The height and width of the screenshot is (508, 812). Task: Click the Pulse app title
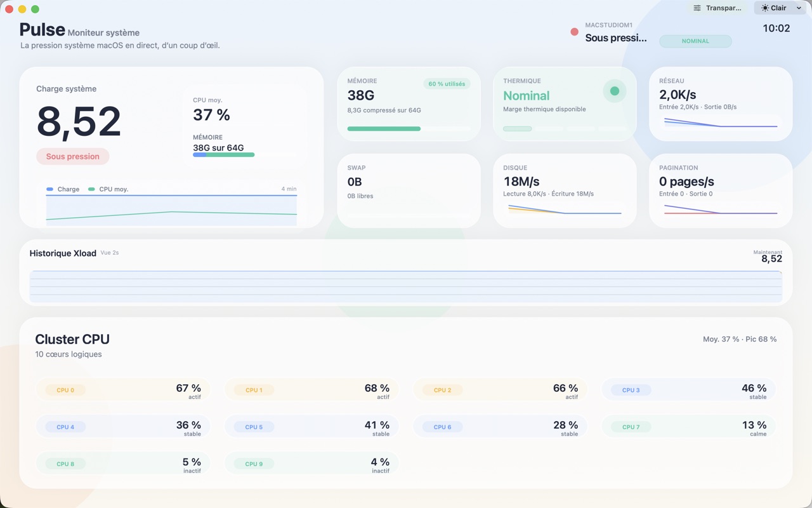pos(42,29)
